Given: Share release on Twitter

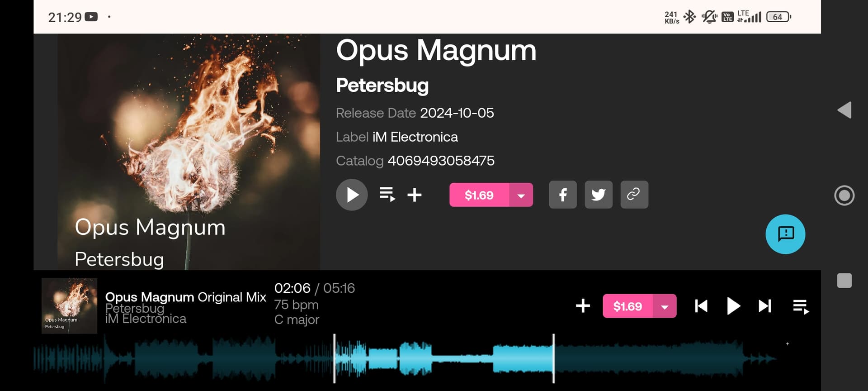Looking at the screenshot, I should tap(599, 195).
